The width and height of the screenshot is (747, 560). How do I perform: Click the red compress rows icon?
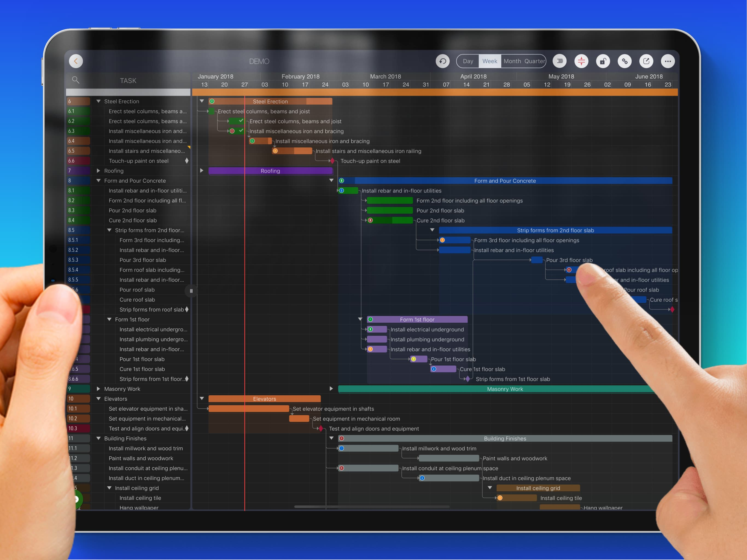pos(581,61)
